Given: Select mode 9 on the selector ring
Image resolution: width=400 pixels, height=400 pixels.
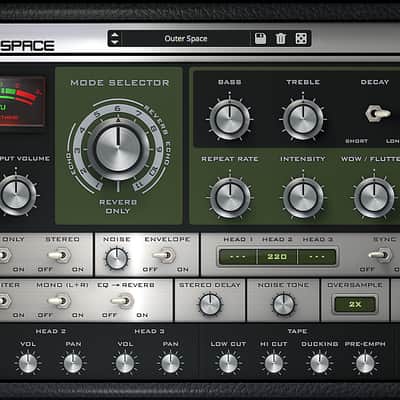Looking at the screenshot, I should (x=159, y=149).
